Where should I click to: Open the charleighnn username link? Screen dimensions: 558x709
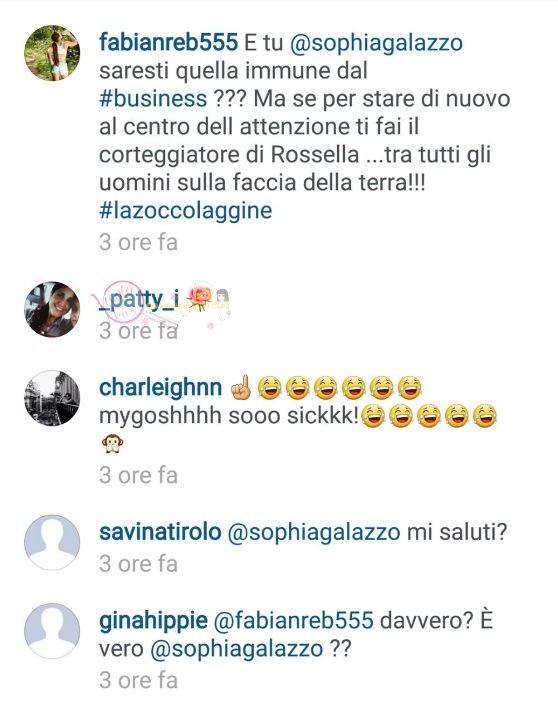(x=161, y=388)
